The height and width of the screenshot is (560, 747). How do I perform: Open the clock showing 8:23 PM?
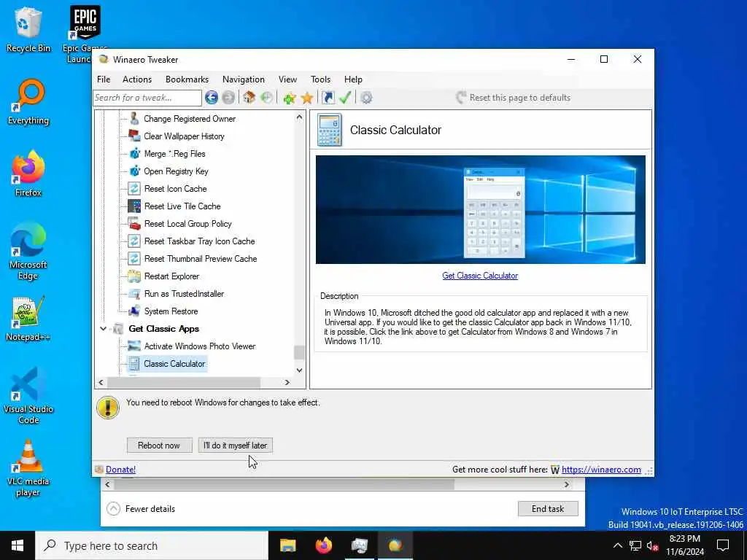tap(684, 545)
